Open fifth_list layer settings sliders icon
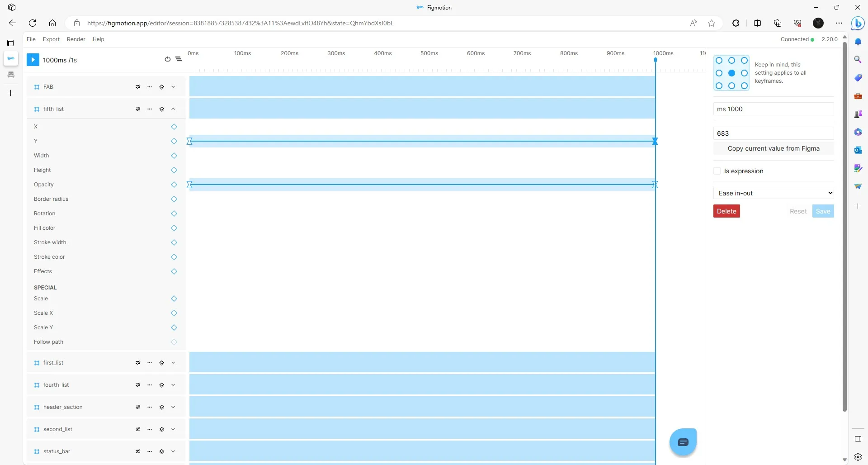 click(x=138, y=109)
